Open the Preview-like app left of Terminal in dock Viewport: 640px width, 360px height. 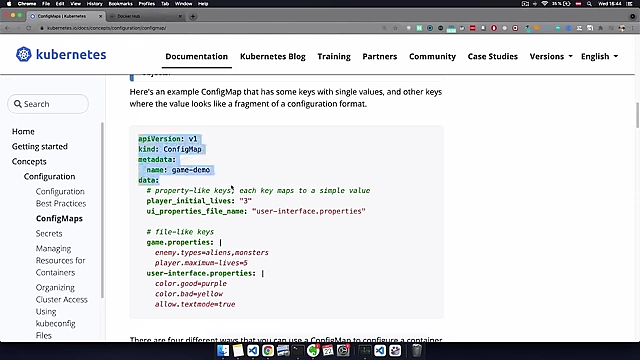point(283,351)
